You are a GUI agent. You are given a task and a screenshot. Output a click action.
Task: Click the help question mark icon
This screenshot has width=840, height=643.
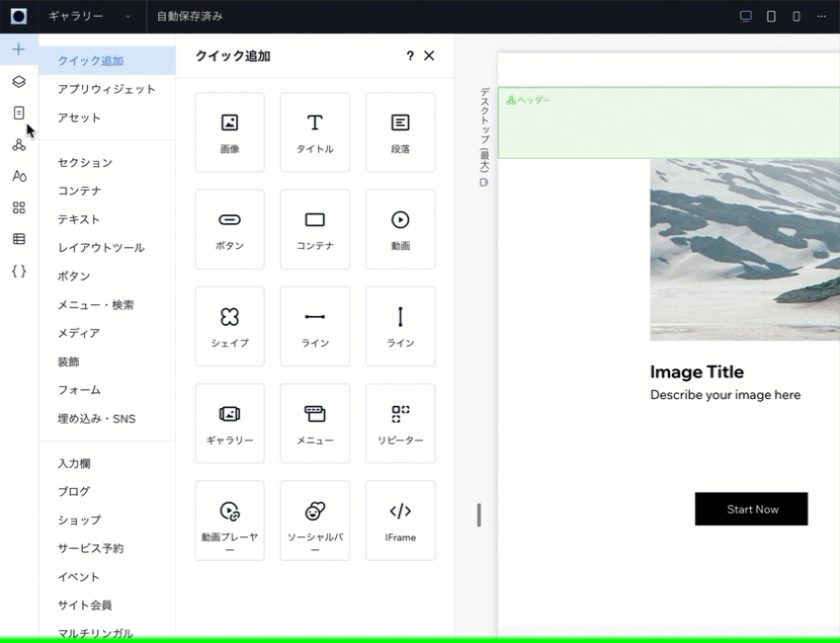point(410,56)
